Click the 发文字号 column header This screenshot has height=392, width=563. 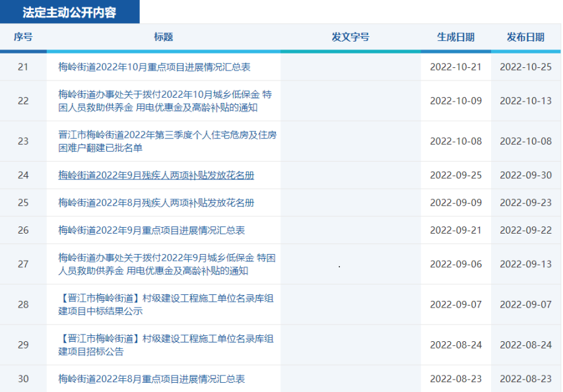[350, 38]
